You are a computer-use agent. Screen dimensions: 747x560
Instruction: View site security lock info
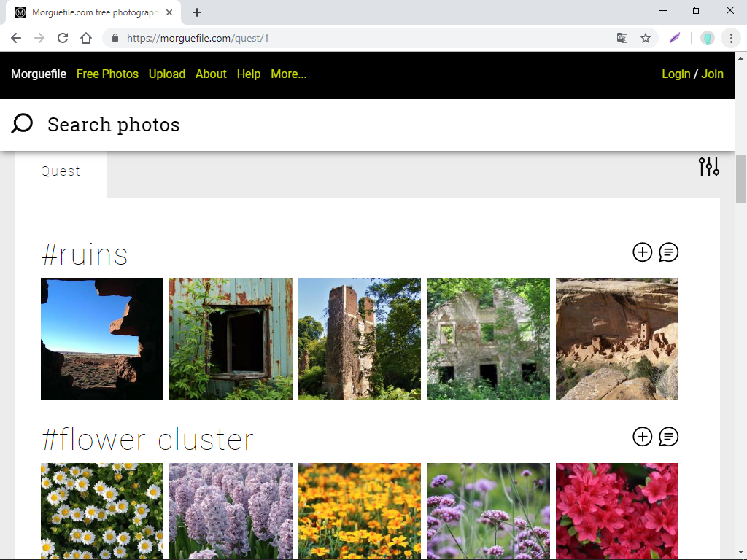115,38
